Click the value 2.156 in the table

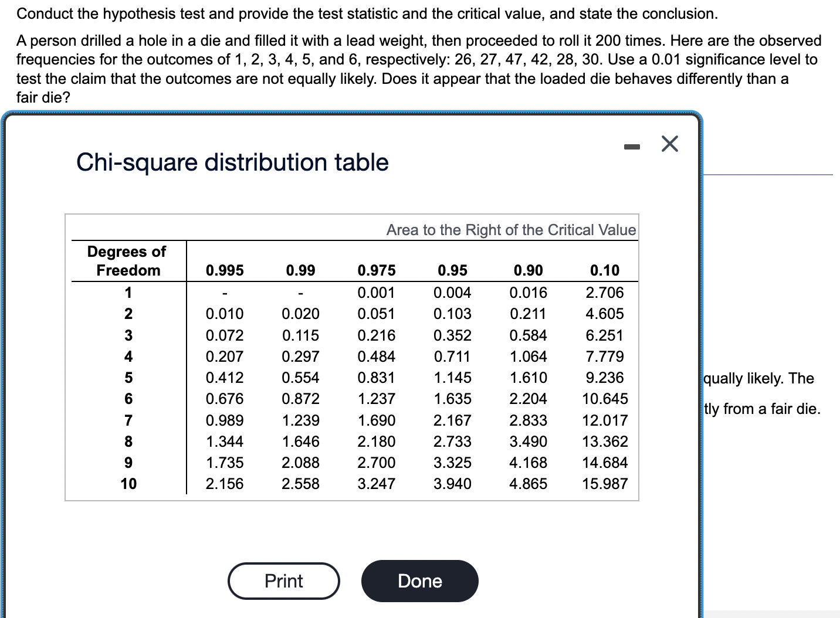(x=225, y=484)
